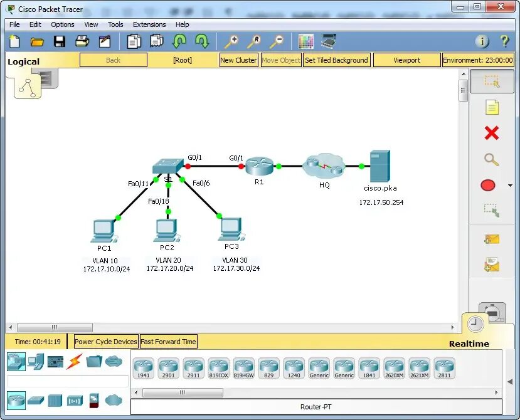Screen dimensions: 520x420
Task: Switch to the Realtime mode tab
Action: (x=475, y=324)
